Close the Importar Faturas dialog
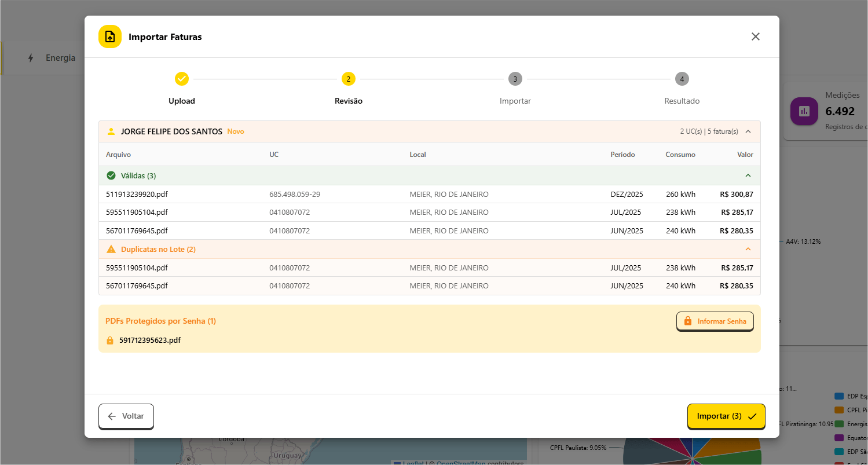868x465 pixels. [x=755, y=36]
